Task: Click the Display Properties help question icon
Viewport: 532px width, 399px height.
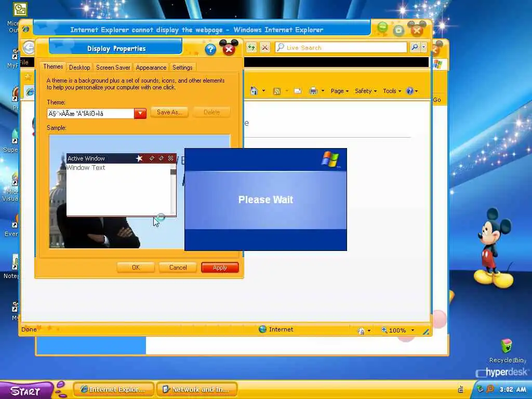Action: coord(210,49)
